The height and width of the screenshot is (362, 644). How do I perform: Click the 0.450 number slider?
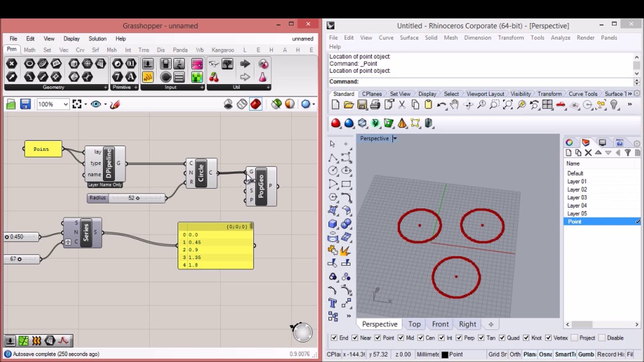point(22,237)
